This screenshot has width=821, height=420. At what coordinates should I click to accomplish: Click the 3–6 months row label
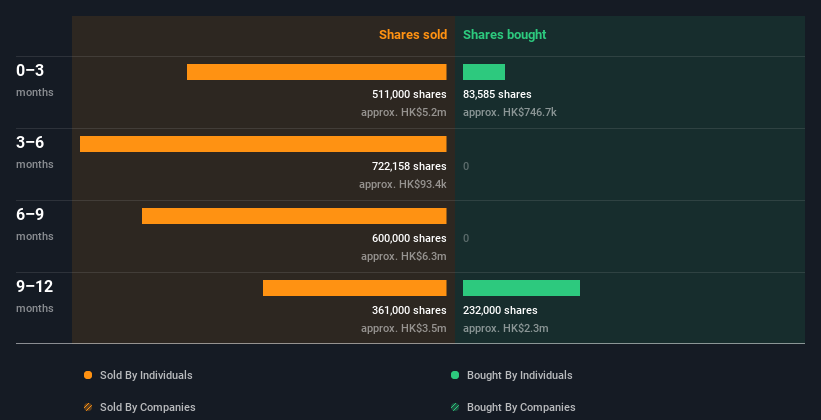pyautogui.click(x=35, y=152)
